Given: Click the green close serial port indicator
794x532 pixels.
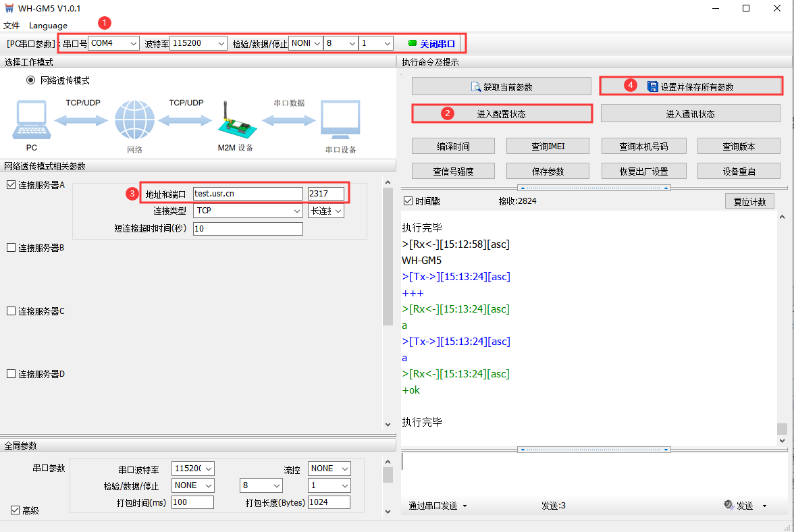Looking at the screenshot, I should click(x=413, y=43).
